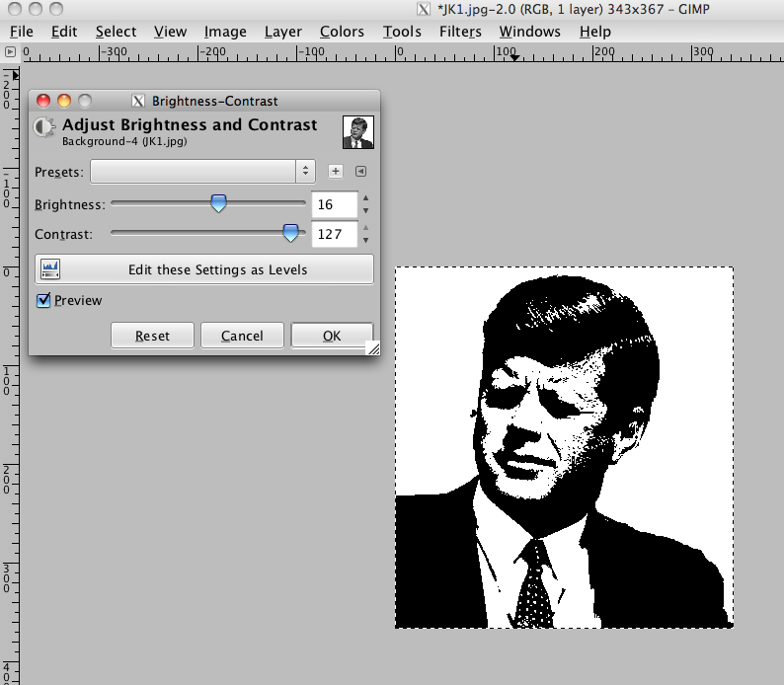This screenshot has height=685, width=784.
Task: Click the X11 icon in Brightness-Contrast title bar
Action: (138, 101)
